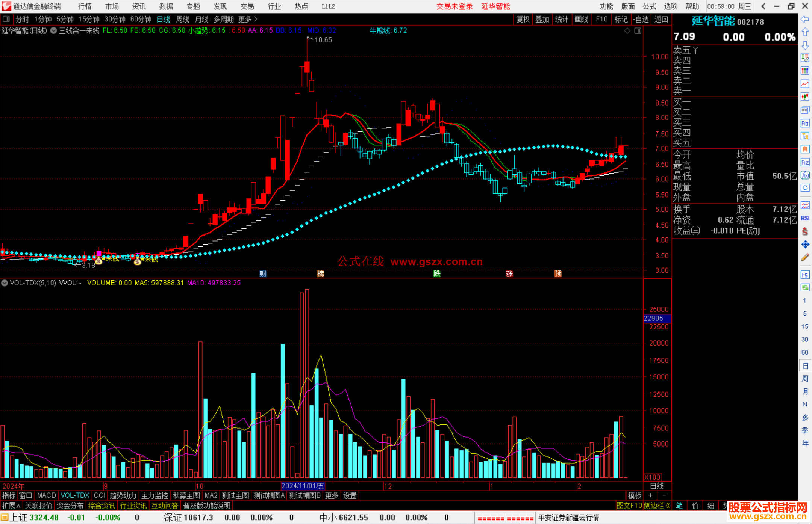Switch to 60-minute period via sidebar '60'
This screenshot has width=812, height=524.
(x=804, y=352)
